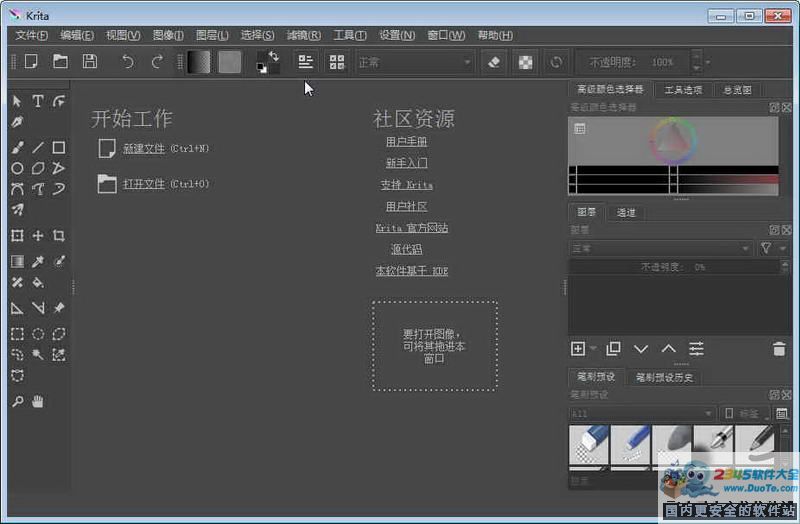Duplicate layer using the layers panel icon

613,348
